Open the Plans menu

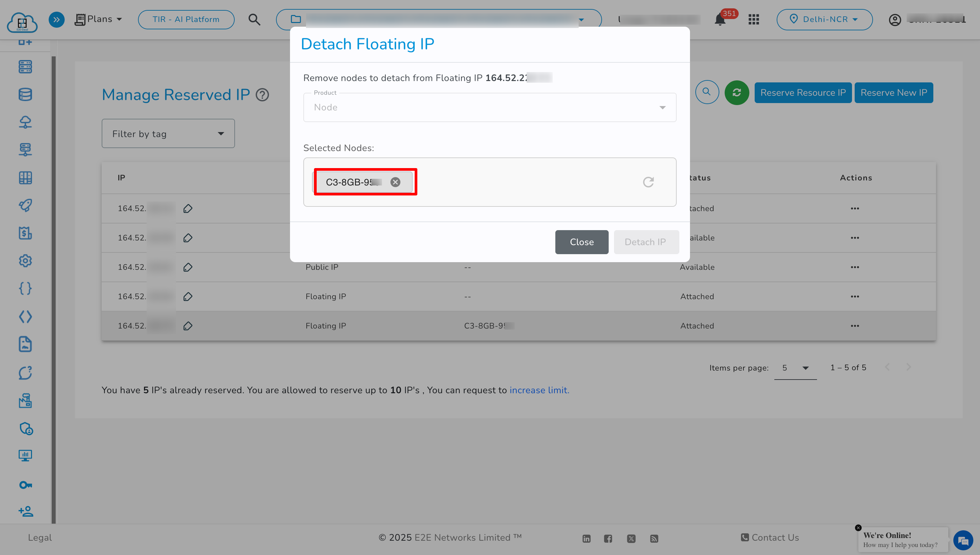98,19
